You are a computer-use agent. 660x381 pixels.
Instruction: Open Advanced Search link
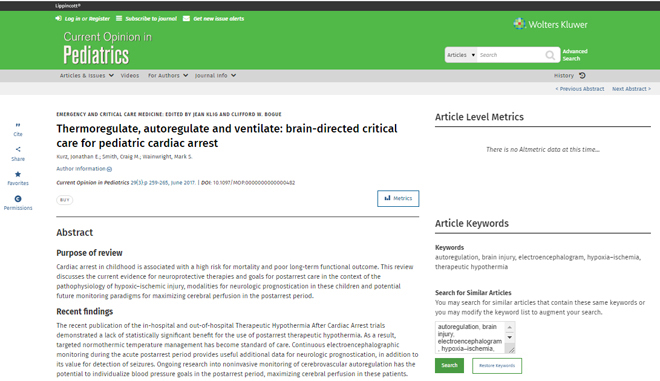575,55
